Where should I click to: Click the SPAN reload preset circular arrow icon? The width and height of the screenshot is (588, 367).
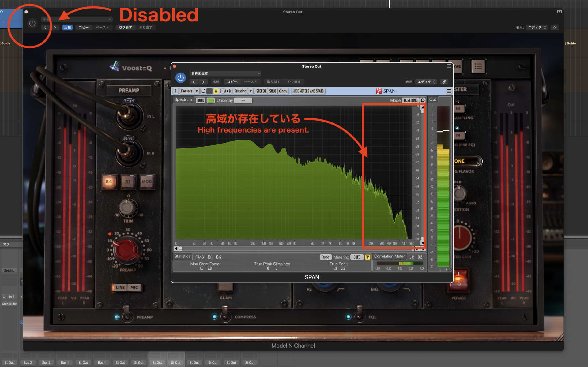click(x=203, y=91)
